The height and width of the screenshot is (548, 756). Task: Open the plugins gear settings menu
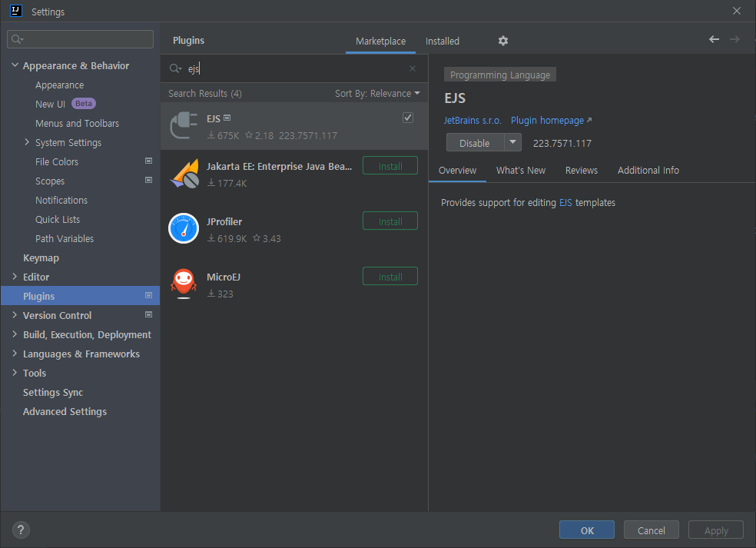point(503,41)
